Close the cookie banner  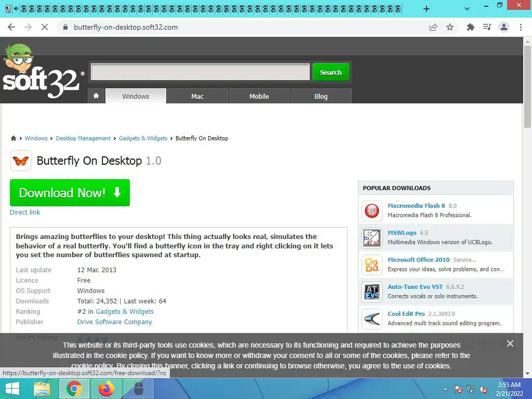click(x=510, y=343)
